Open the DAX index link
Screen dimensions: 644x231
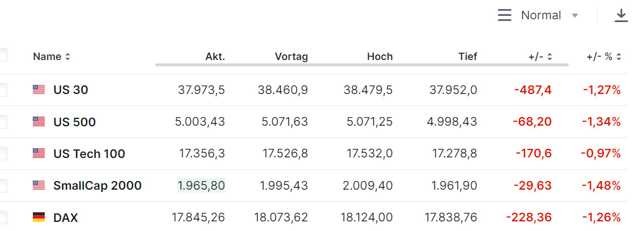pyautogui.click(x=66, y=217)
